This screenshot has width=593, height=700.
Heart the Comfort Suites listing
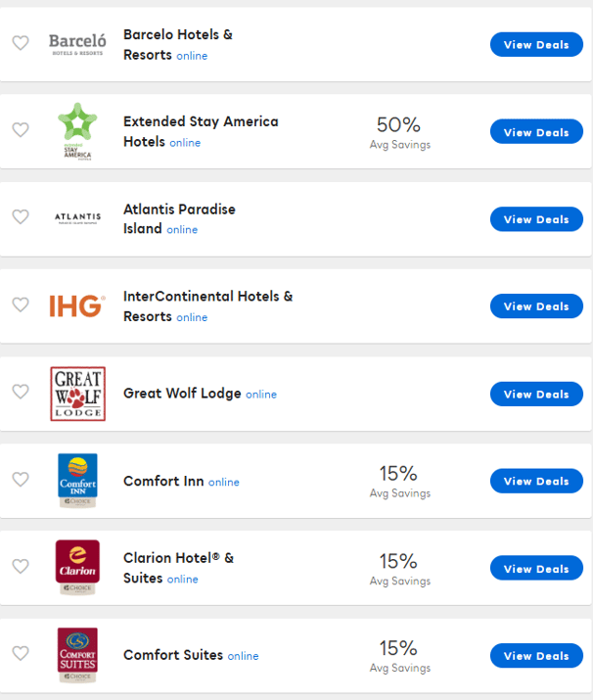pyautogui.click(x=21, y=653)
